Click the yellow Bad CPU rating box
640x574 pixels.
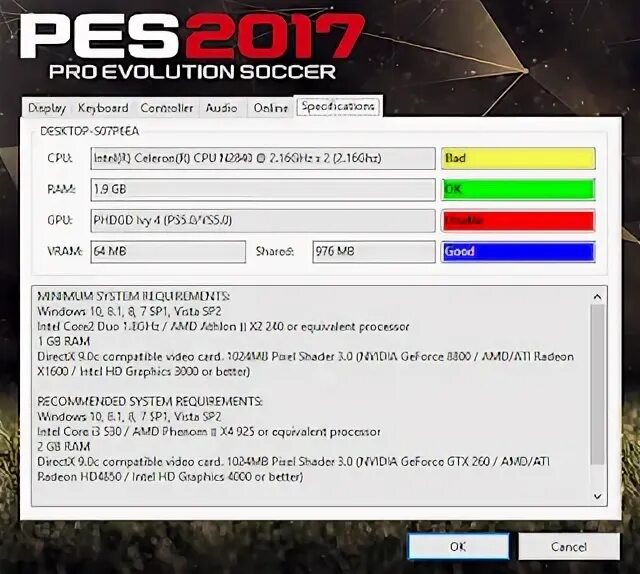click(x=518, y=158)
